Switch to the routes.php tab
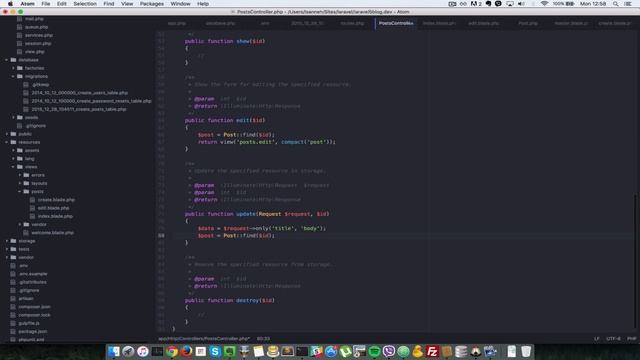Image resolution: width=640 pixels, height=360 pixels. (352, 23)
